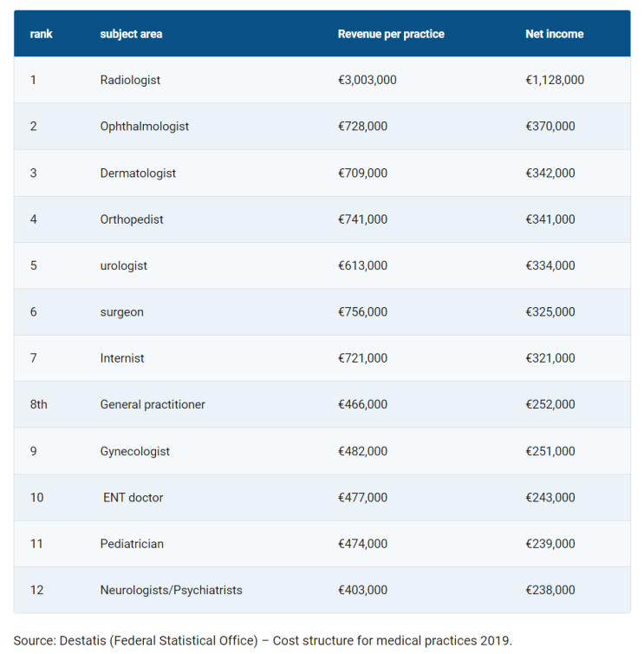Image resolution: width=644 pixels, height=654 pixels.
Task: Click Pediatrician revenue €474,000
Action: click(362, 544)
